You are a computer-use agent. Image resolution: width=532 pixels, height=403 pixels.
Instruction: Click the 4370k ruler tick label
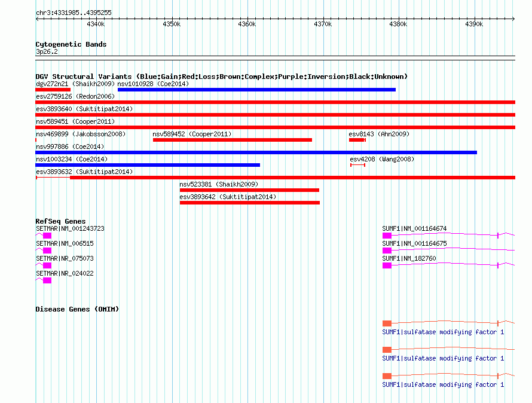click(x=323, y=24)
